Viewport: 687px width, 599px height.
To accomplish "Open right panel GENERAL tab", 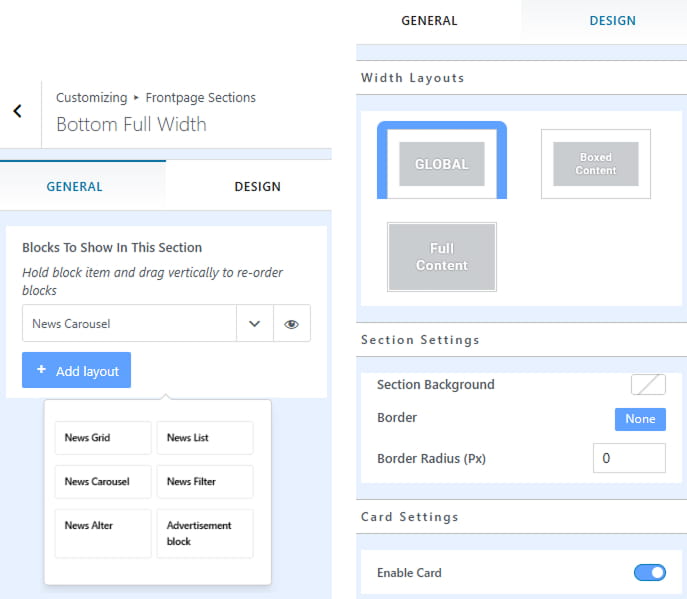I will 429,21.
